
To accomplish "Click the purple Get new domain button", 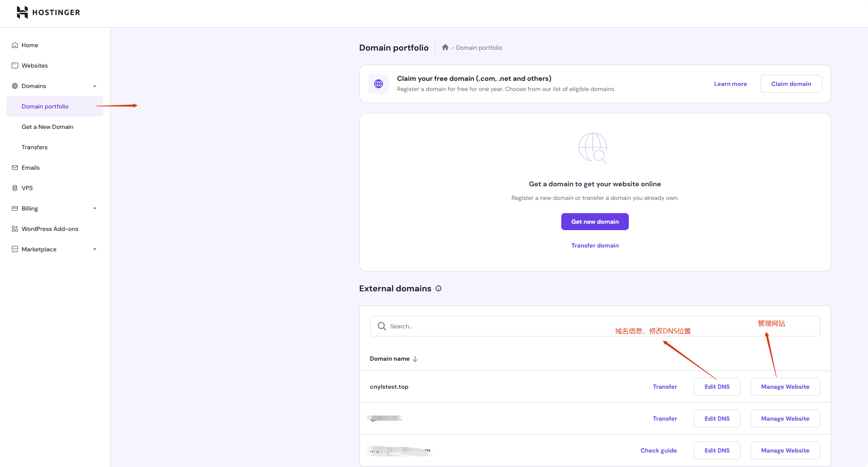I will coord(595,222).
